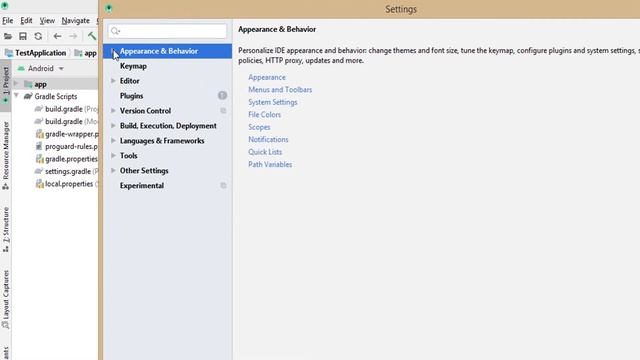This screenshot has height=360, width=640.
Task: Click the app module folder icon
Action: click(x=28, y=84)
